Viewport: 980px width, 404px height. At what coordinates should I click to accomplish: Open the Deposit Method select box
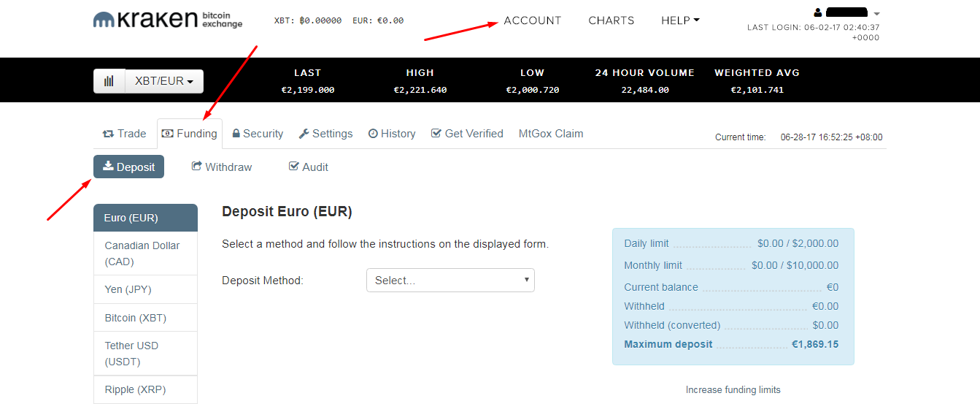(450, 281)
